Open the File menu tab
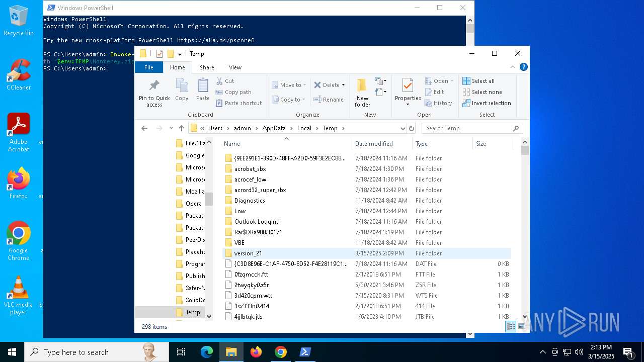Viewport: 644px width, 362px height. click(149, 67)
